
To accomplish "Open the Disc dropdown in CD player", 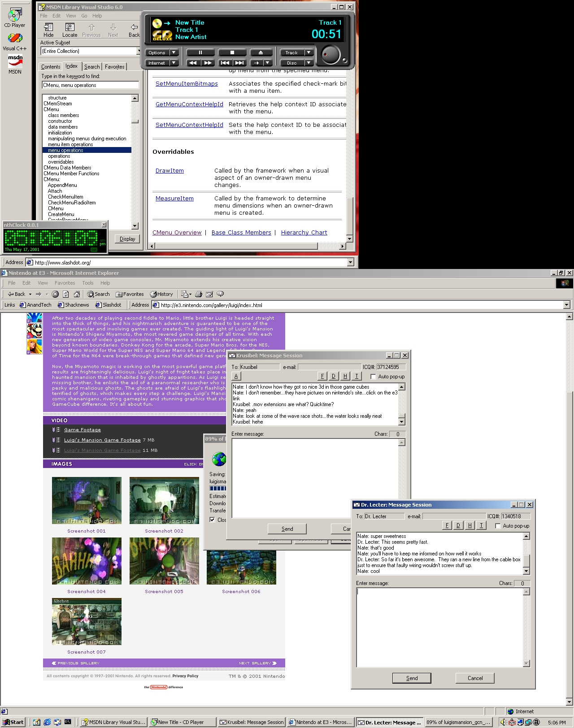I will point(309,63).
